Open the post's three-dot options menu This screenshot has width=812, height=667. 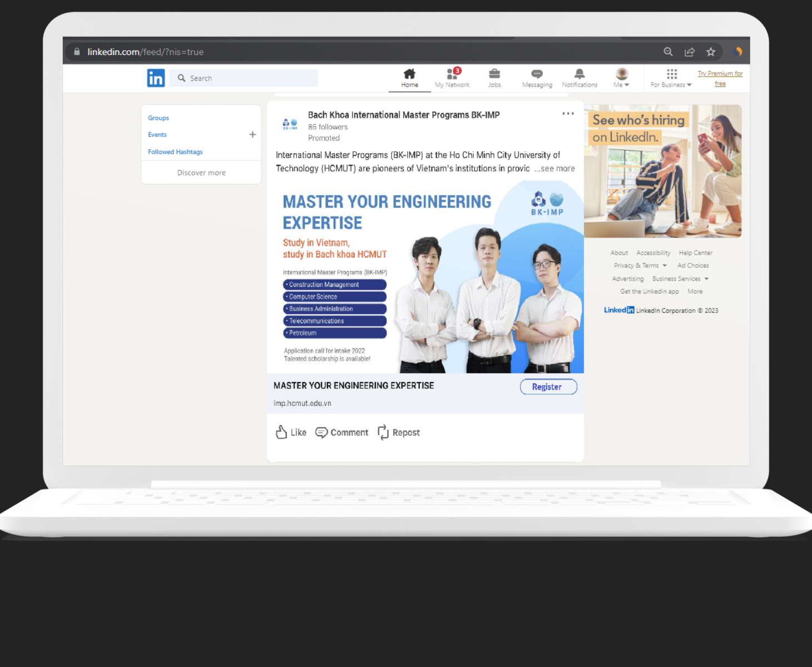568,113
